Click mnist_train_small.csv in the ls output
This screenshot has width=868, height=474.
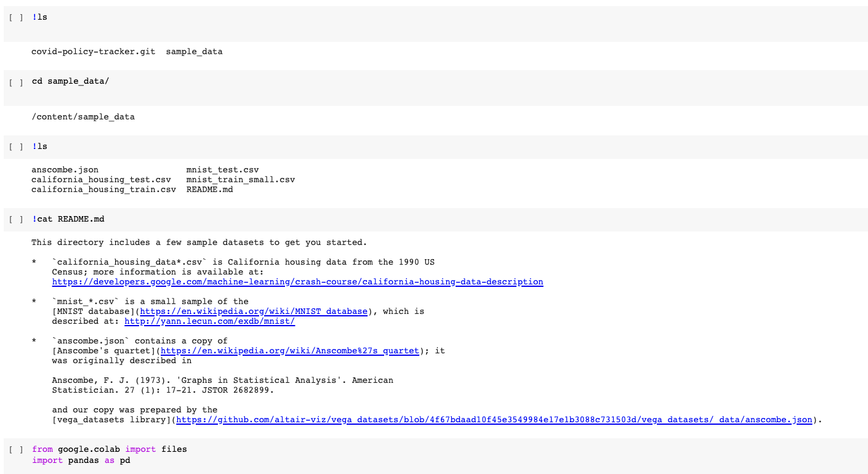[x=241, y=180]
